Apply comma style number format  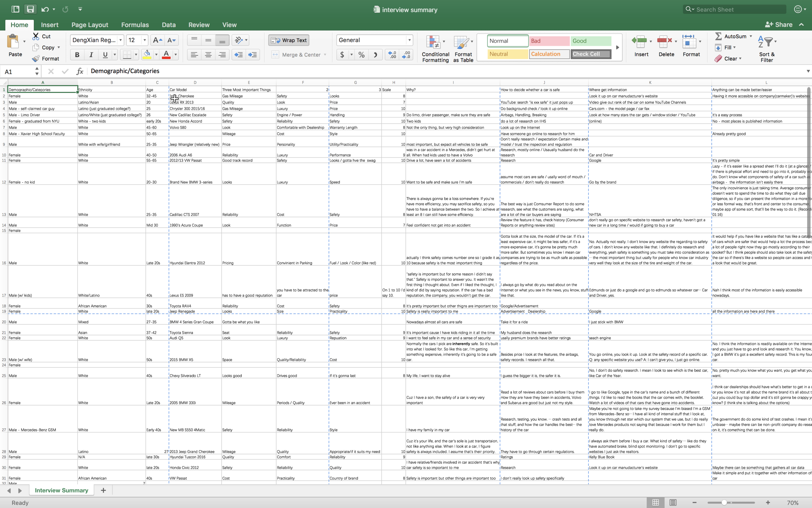coord(375,54)
